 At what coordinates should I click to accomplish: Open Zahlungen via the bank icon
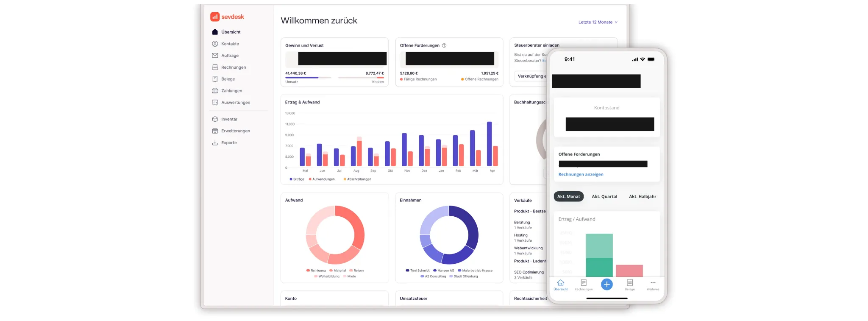(x=215, y=91)
